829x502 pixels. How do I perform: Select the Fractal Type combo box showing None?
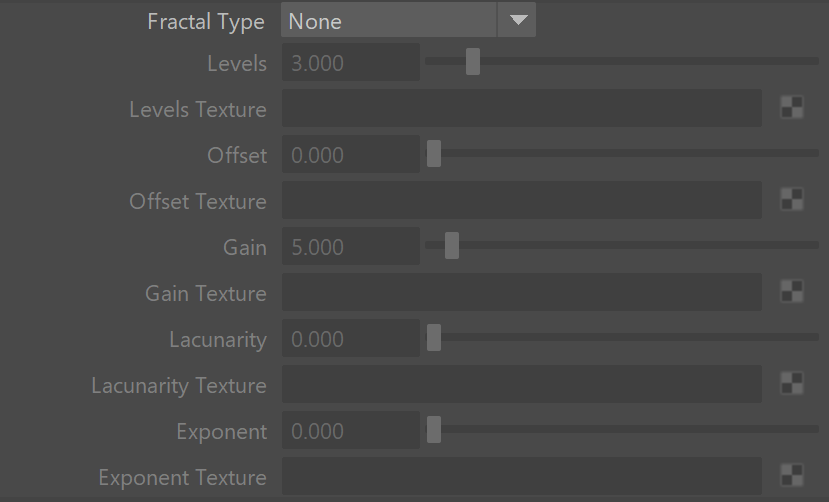(x=408, y=20)
